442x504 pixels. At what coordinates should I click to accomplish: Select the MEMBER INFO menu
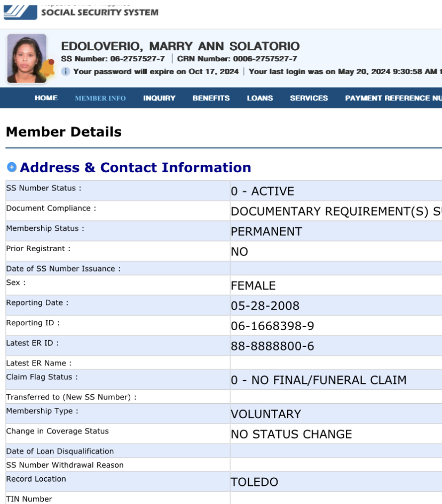(x=100, y=98)
